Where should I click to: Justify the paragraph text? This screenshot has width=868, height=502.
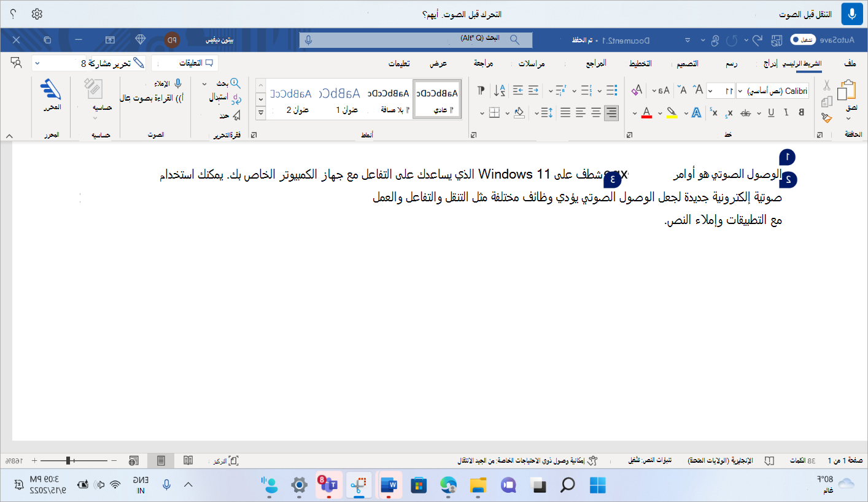tap(565, 112)
